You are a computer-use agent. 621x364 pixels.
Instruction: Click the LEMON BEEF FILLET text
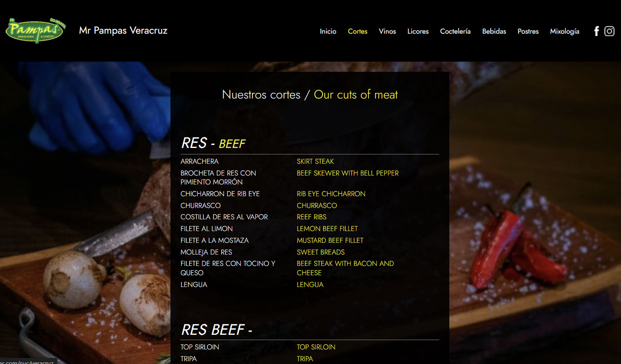327,229
